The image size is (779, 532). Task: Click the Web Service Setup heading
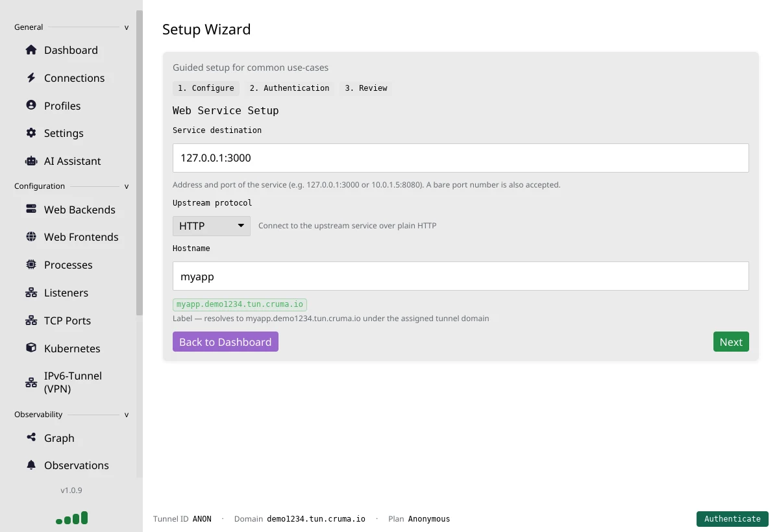(226, 110)
